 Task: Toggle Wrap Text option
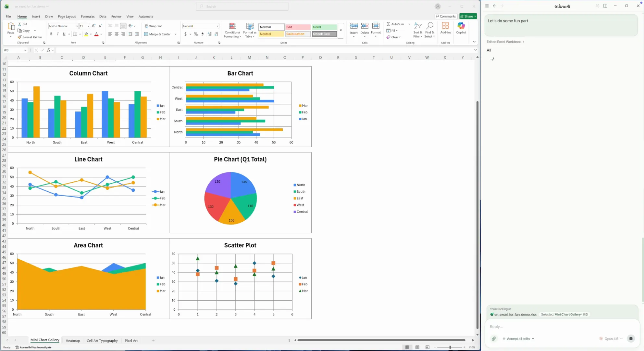(154, 26)
